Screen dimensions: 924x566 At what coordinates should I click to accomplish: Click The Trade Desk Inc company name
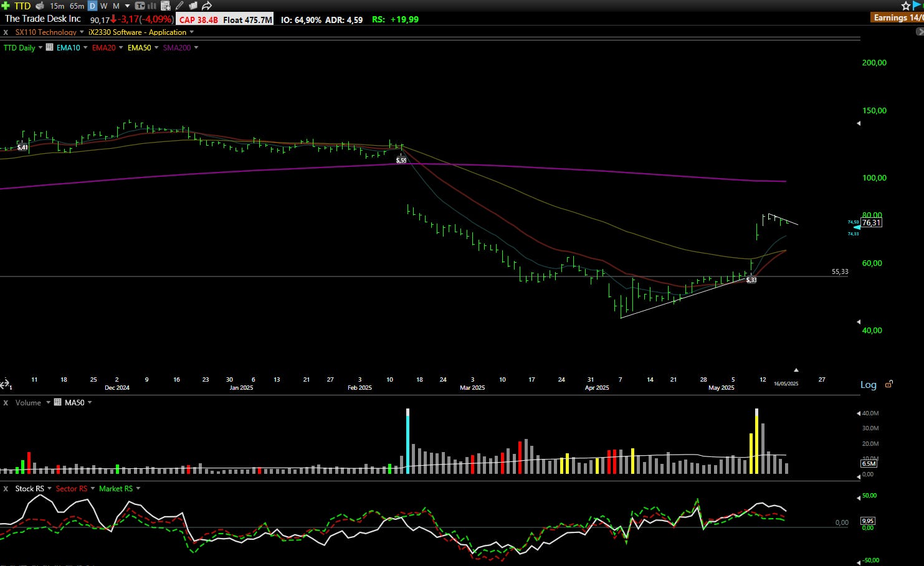[43, 19]
